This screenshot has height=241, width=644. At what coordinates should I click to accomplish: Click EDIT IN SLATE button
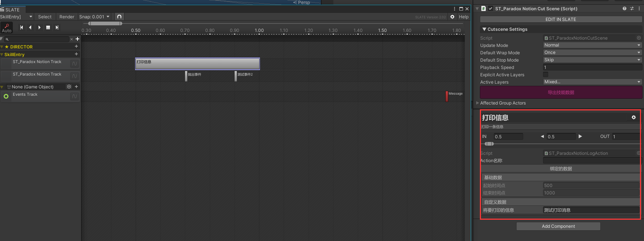(x=561, y=19)
